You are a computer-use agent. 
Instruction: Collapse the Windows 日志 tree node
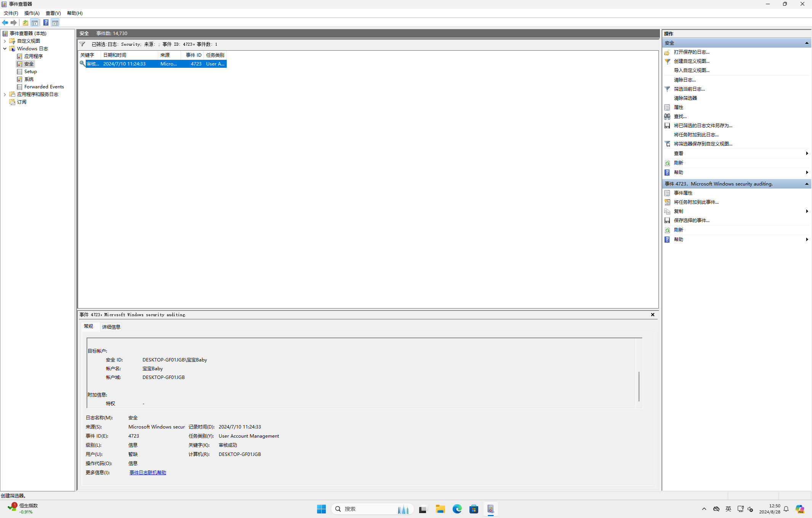tap(5, 49)
